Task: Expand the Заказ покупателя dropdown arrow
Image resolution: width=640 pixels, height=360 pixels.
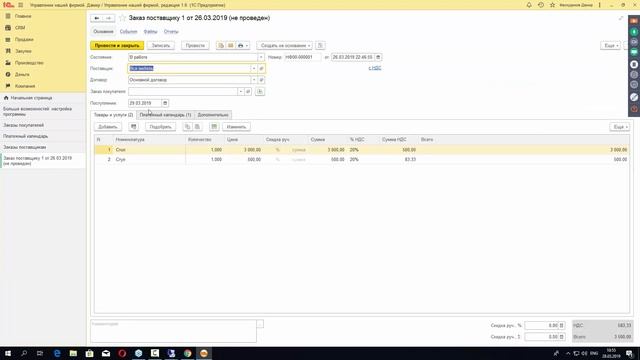Action: tap(241, 91)
